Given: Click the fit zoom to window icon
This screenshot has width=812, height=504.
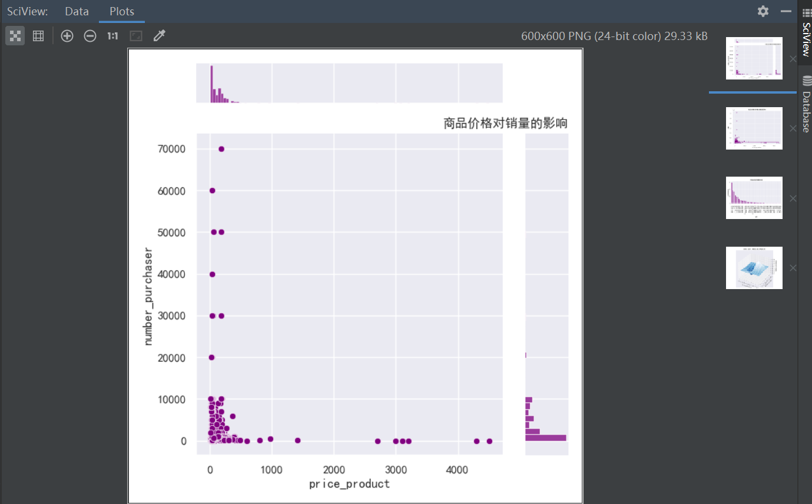Looking at the screenshot, I should (x=136, y=36).
